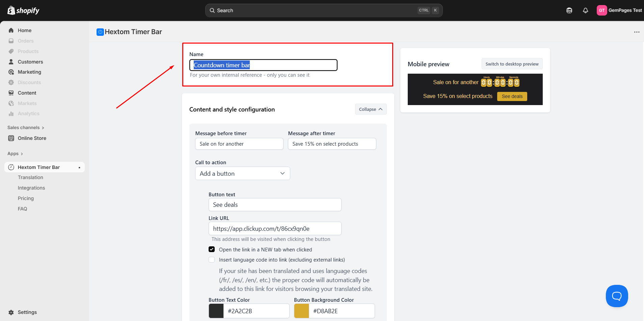Click See deals button in preview
Image resolution: width=644 pixels, height=321 pixels.
pos(512,96)
